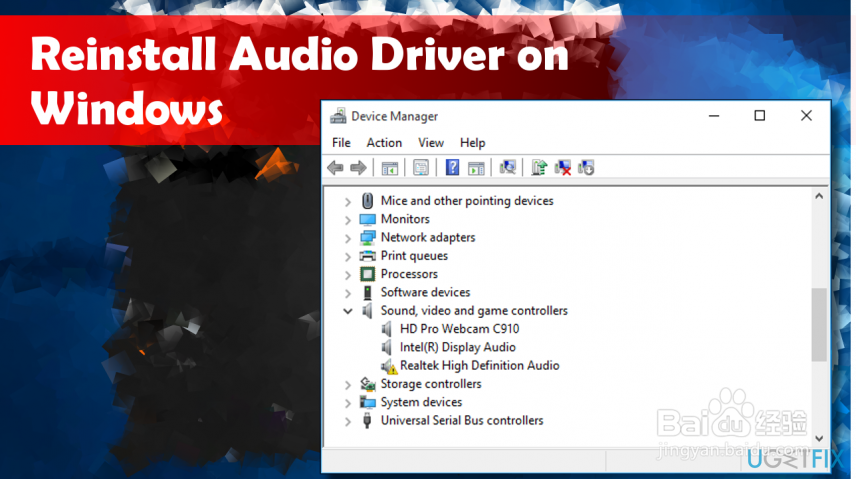Select the System devices category icon

click(367, 403)
